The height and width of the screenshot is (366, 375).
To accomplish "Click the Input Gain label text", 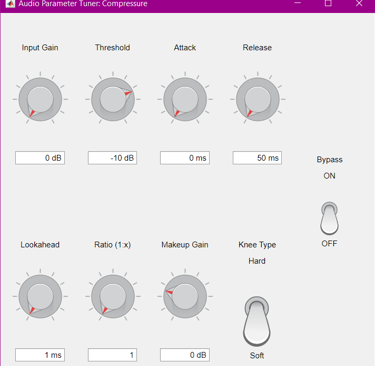I will 40,48.
